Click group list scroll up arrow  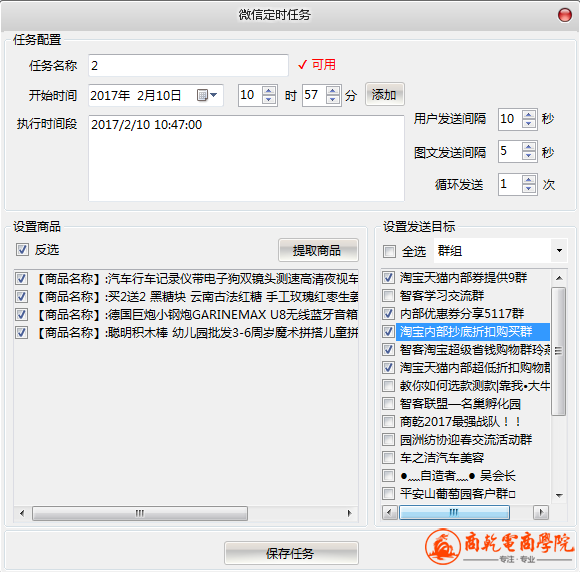(x=559, y=278)
